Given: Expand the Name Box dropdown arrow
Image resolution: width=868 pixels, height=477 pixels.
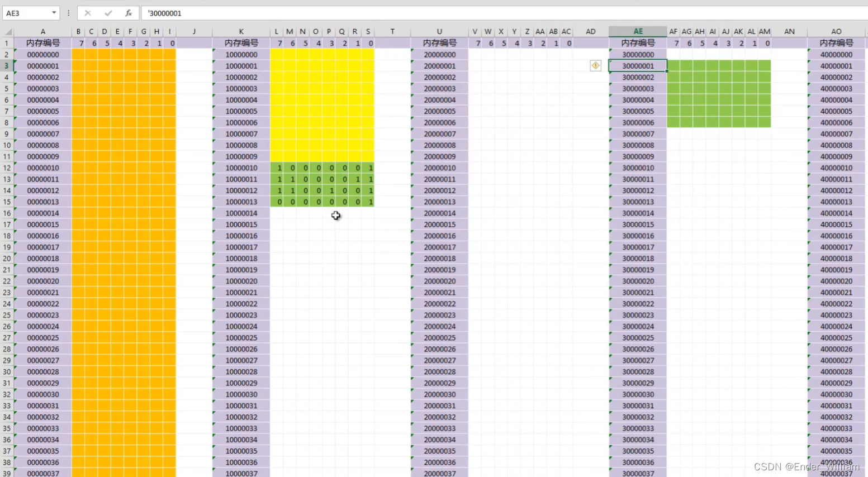Looking at the screenshot, I should [54, 13].
